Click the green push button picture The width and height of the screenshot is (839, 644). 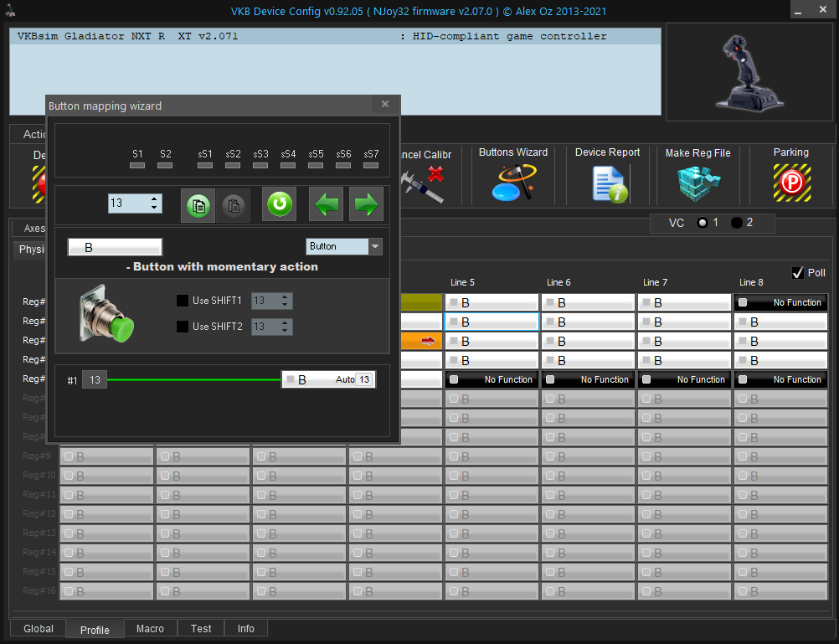point(107,314)
